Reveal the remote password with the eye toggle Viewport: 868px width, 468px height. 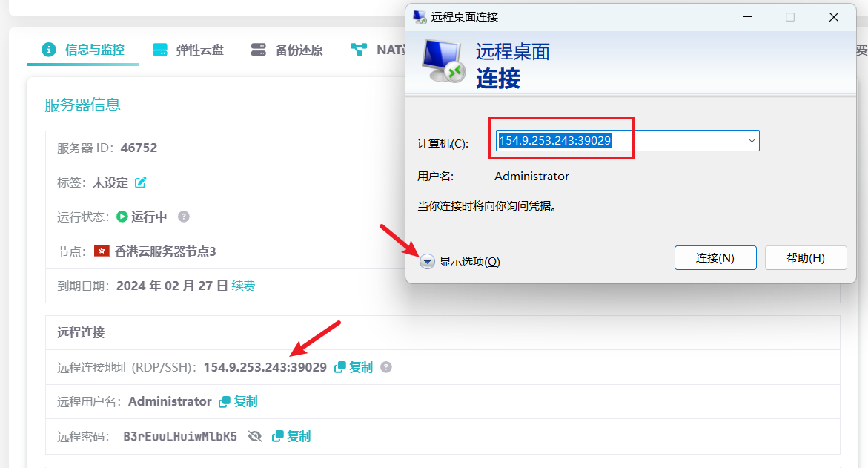tap(254, 436)
